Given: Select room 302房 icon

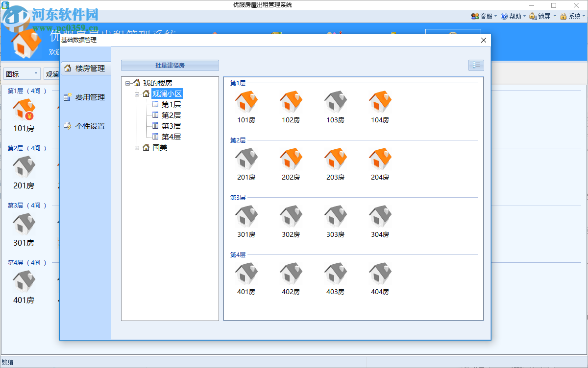Looking at the screenshot, I should coord(291,217).
